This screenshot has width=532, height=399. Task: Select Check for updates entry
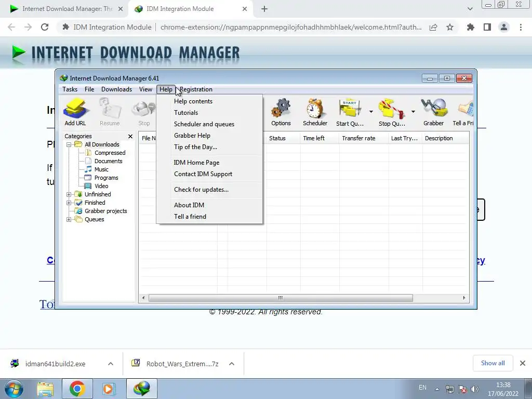(x=209, y=190)
